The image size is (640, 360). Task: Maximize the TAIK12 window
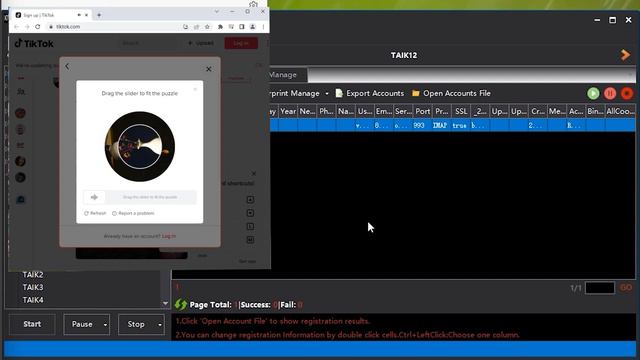coord(612,20)
